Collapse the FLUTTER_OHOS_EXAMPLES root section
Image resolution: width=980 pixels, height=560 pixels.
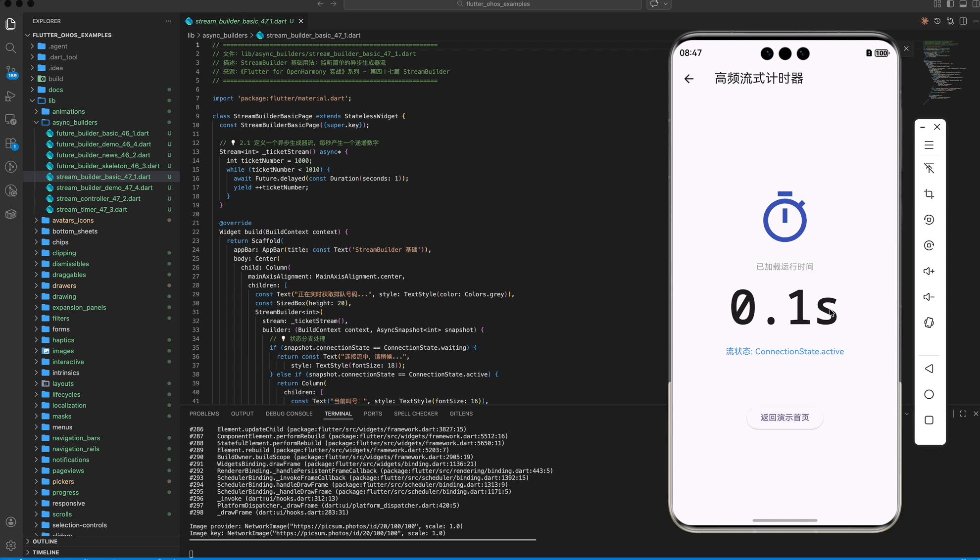[72, 35]
